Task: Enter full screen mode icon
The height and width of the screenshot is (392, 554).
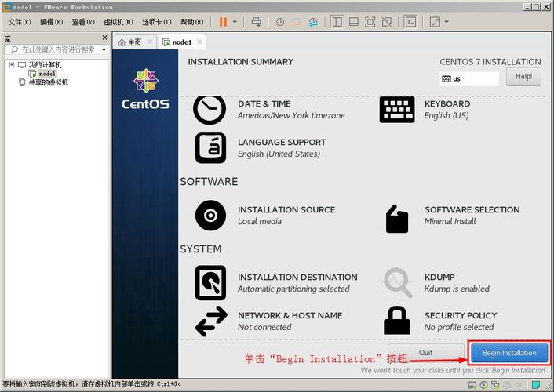Action: pos(370,22)
